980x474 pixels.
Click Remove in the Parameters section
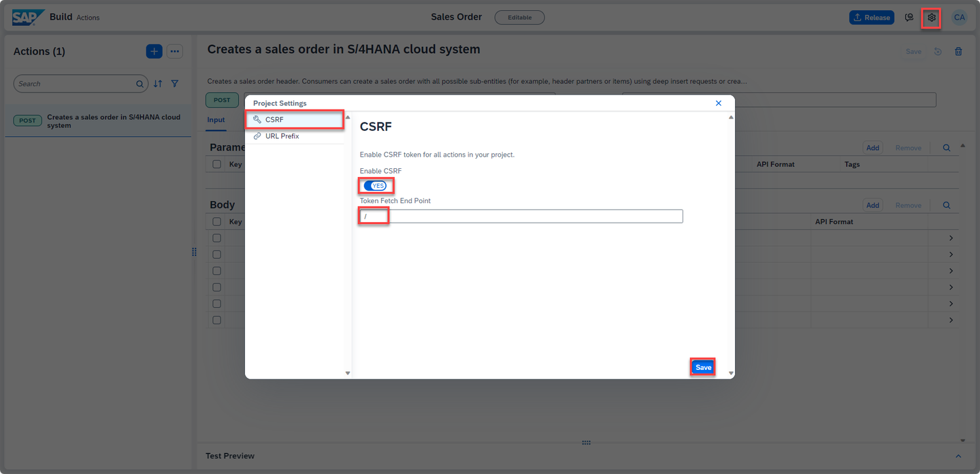pyautogui.click(x=909, y=148)
